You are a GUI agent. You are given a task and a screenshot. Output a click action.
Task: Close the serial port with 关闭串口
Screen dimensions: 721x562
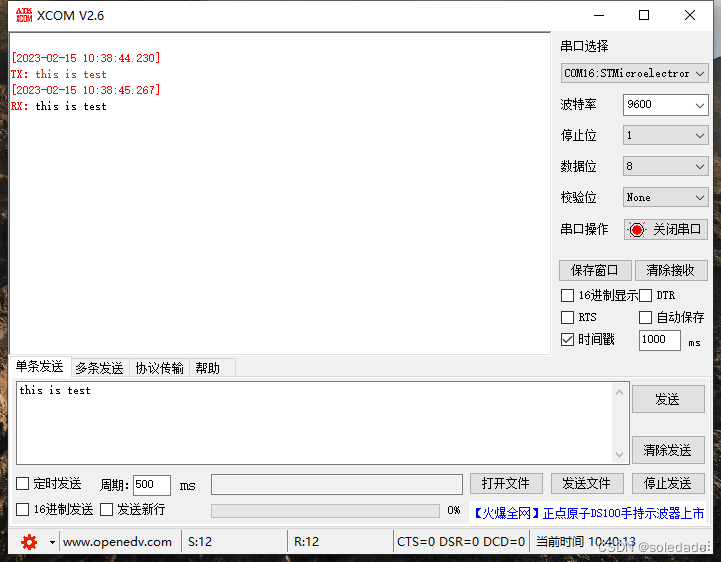pyautogui.click(x=665, y=229)
